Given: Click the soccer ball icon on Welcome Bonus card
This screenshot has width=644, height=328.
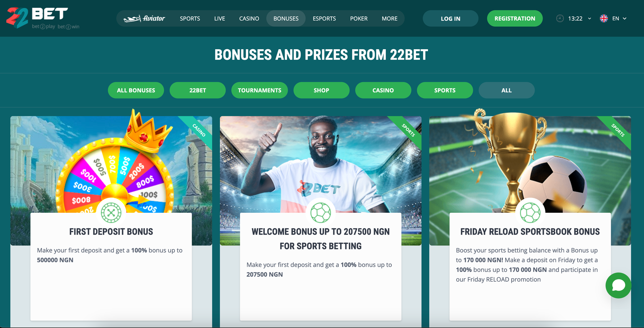Looking at the screenshot, I should [321, 213].
